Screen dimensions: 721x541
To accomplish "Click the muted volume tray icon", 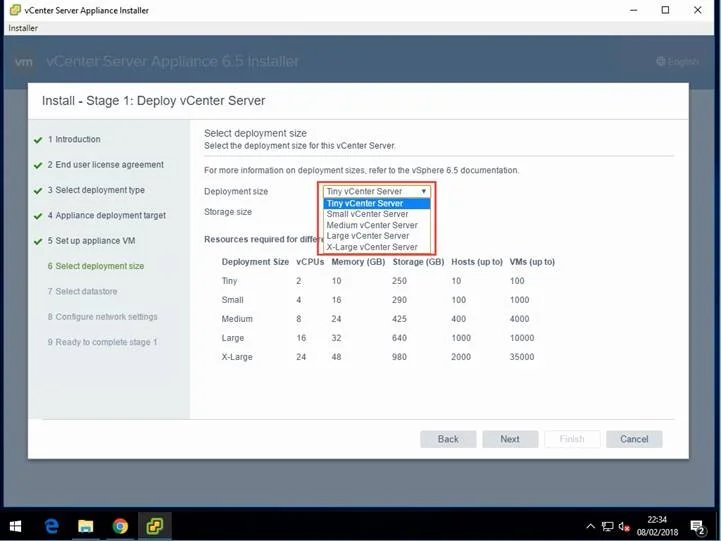I will (624, 526).
